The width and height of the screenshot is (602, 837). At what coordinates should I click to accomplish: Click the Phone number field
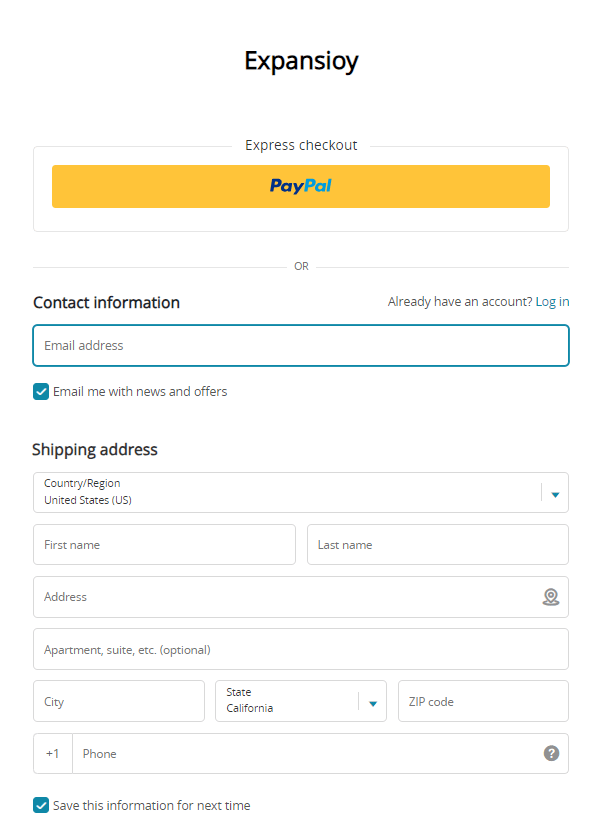click(305, 753)
